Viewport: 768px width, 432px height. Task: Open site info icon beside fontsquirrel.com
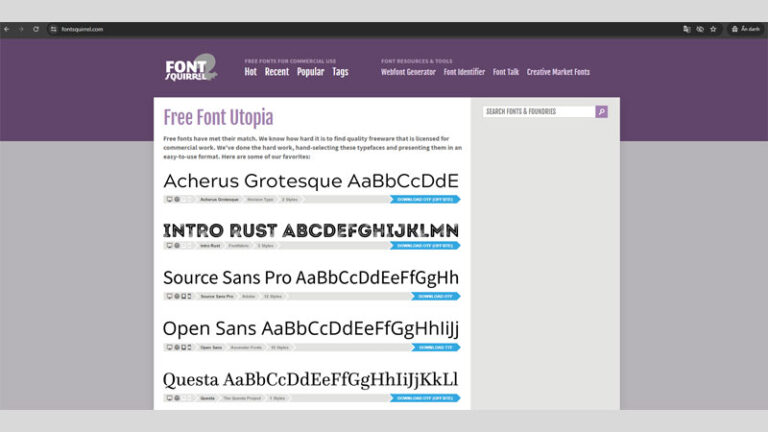click(x=53, y=29)
